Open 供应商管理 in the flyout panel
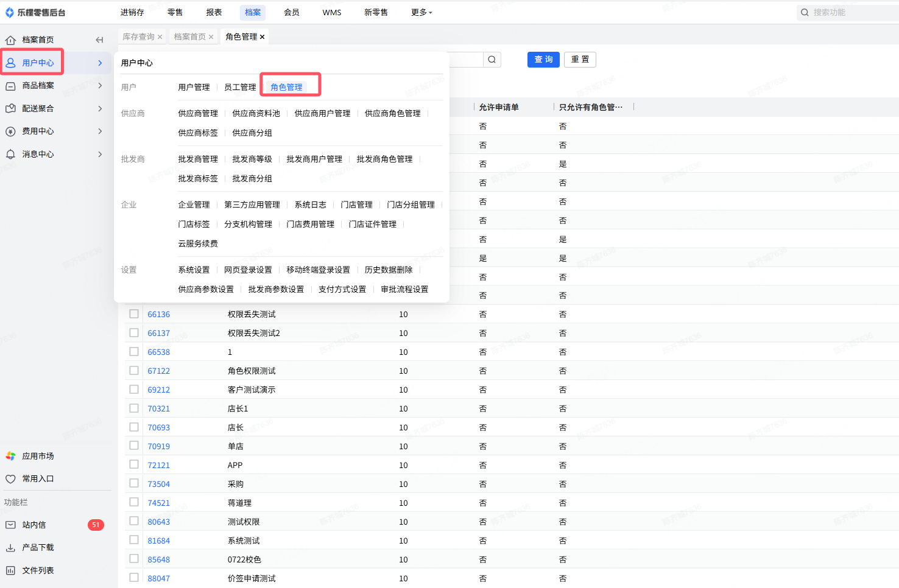The height and width of the screenshot is (588, 899). pos(198,114)
